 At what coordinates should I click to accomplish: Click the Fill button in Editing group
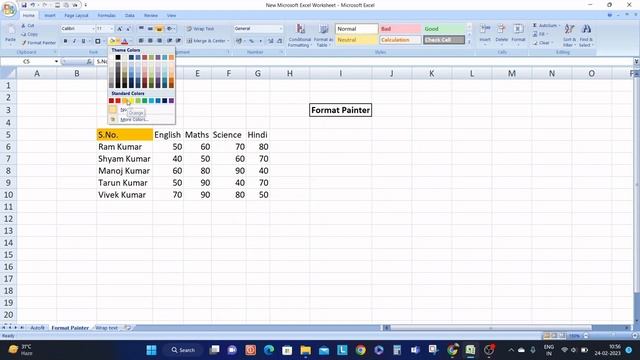pyautogui.click(x=541, y=34)
